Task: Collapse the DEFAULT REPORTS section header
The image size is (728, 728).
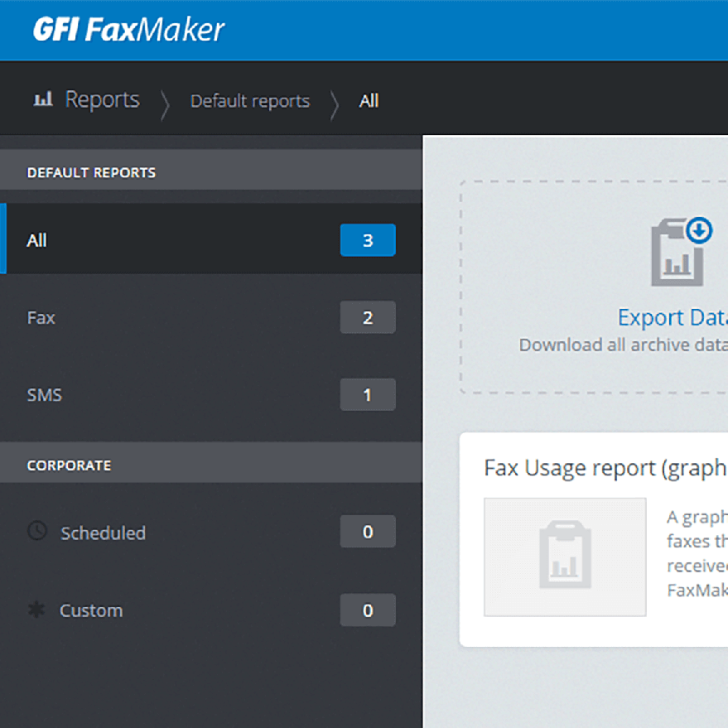Action: [91, 171]
